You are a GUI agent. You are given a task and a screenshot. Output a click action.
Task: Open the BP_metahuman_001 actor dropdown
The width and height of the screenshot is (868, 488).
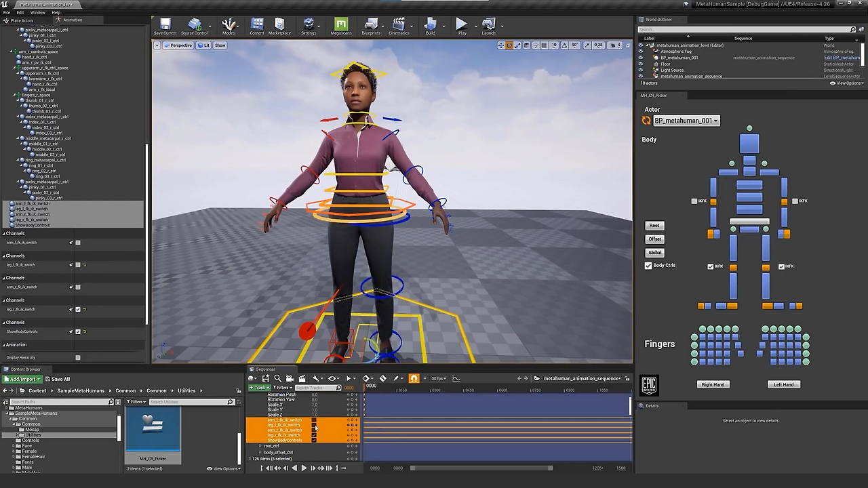(x=686, y=121)
